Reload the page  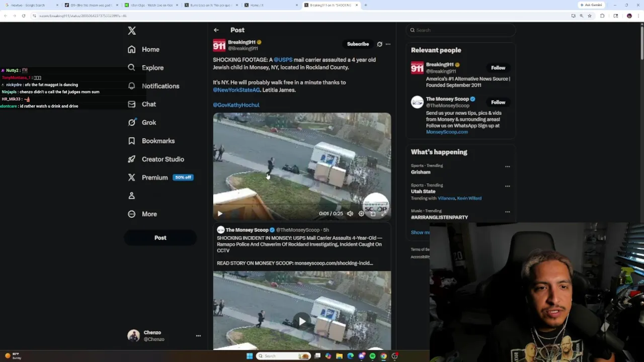click(23, 16)
